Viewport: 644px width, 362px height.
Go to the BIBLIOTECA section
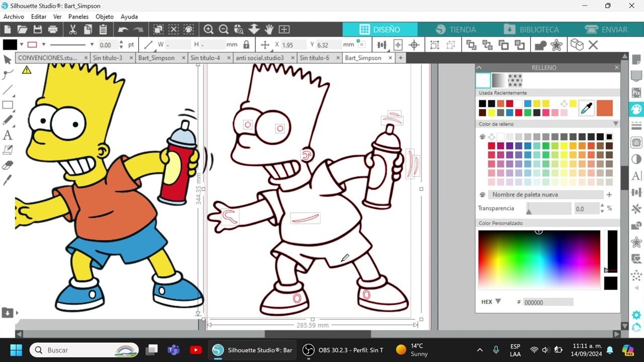click(x=531, y=30)
